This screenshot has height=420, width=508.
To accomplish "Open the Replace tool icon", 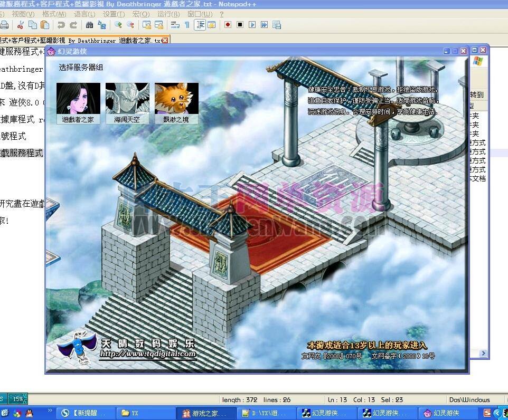I will click(102, 25).
